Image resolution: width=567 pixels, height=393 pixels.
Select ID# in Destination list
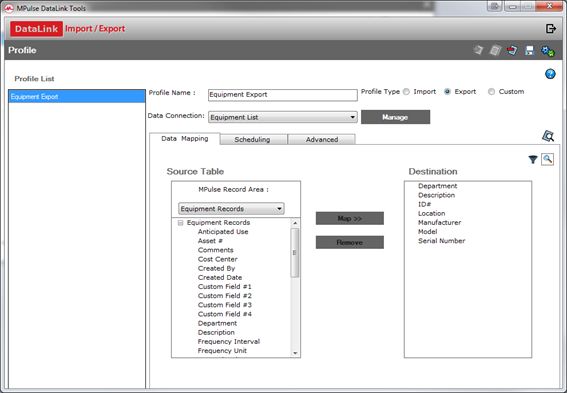425,204
